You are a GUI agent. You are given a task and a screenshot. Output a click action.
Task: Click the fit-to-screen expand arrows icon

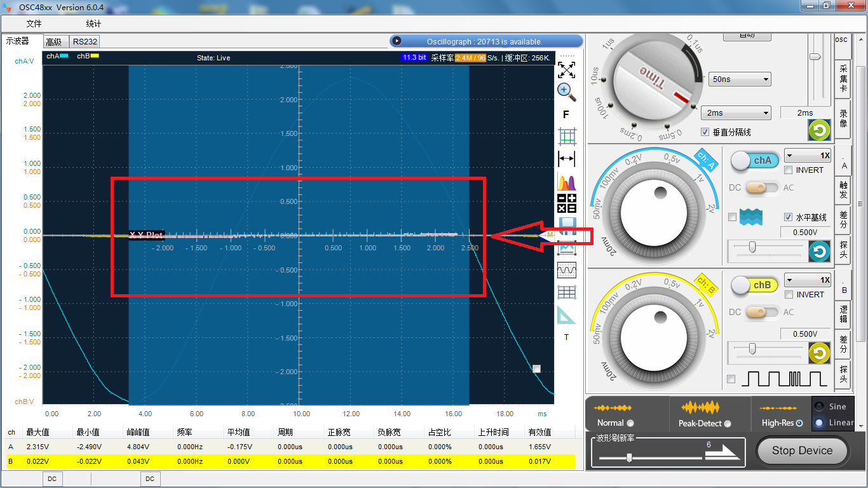(566, 69)
